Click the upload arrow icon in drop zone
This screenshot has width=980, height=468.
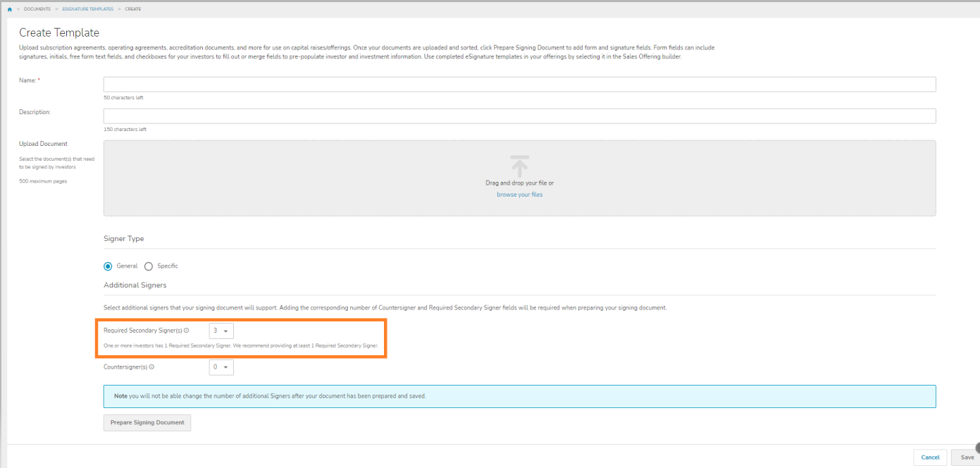click(519, 166)
